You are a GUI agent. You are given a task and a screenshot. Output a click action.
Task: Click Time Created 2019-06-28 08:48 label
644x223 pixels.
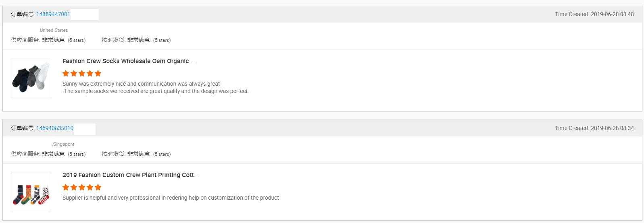point(594,14)
